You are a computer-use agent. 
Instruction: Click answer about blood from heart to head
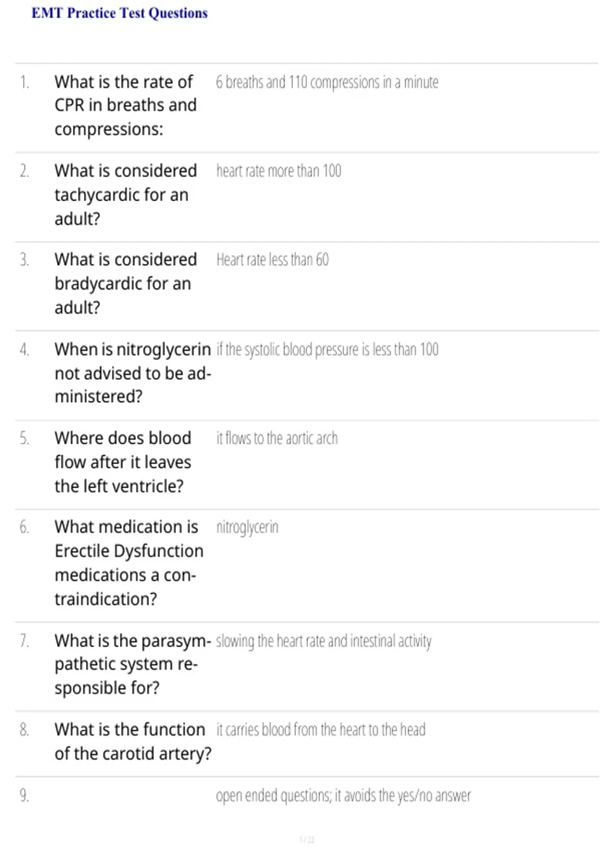pyautogui.click(x=321, y=730)
